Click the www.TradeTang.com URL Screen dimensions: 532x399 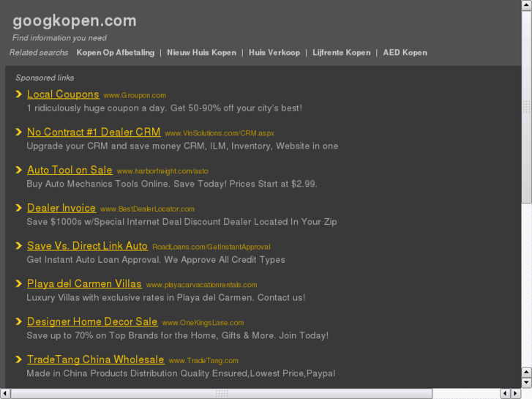click(x=203, y=361)
